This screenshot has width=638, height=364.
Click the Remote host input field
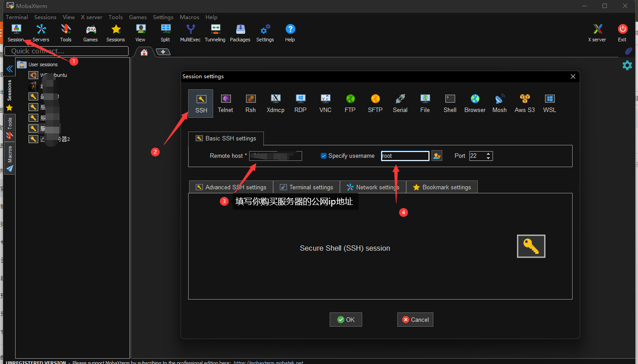click(x=275, y=156)
